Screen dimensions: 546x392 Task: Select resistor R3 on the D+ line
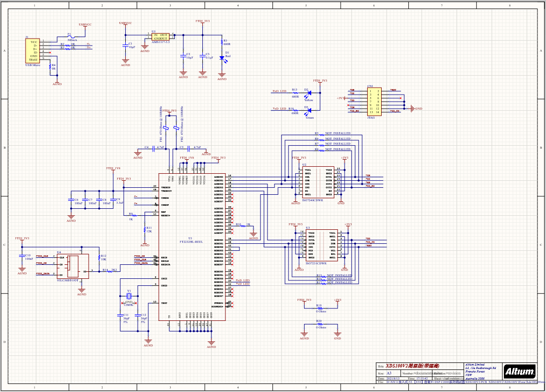click(68, 49)
